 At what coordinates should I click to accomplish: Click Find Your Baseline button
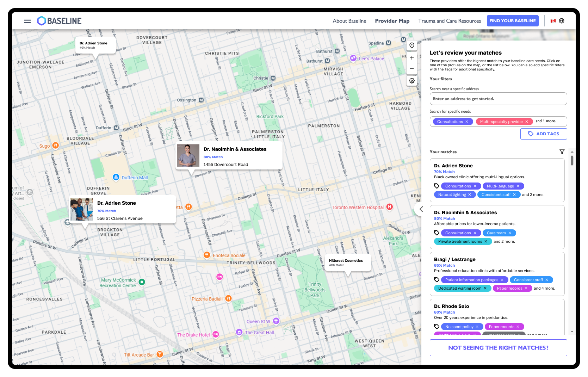tap(513, 21)
